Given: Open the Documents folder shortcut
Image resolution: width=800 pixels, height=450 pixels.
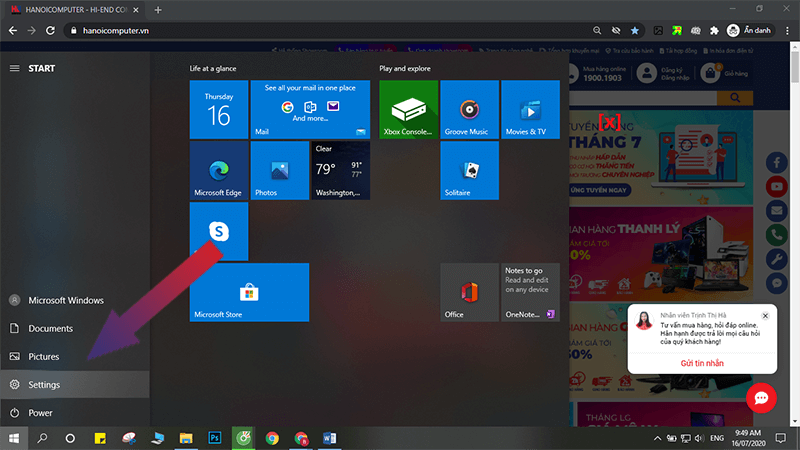Looking at the screenshot, I should click(50, 328).
